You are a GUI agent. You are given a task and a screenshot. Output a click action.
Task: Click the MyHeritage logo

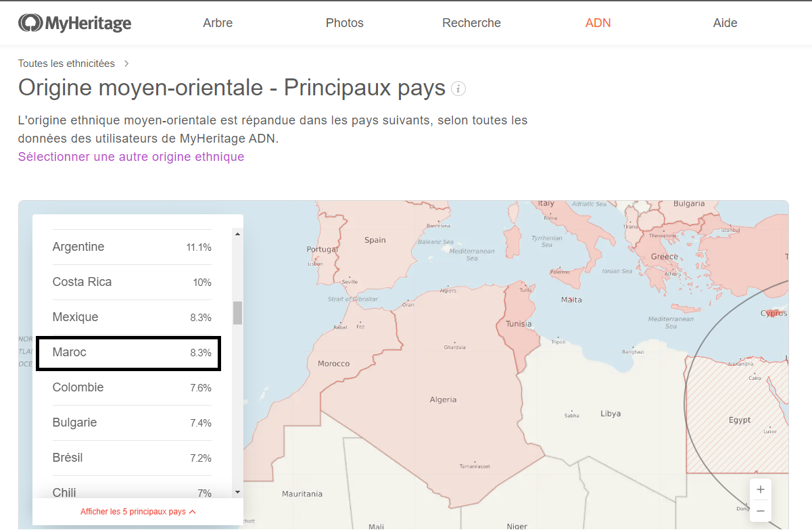pos(75,23)
